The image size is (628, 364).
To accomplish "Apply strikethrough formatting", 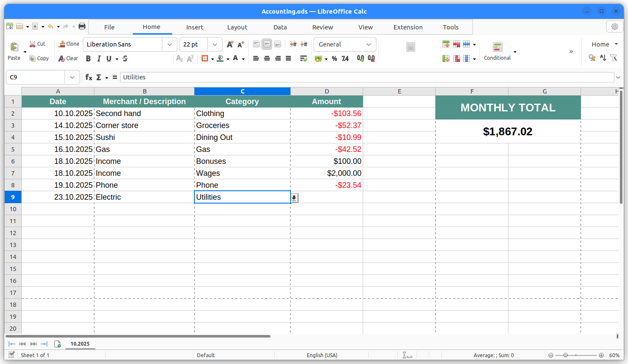I will click(x=125, y=58).
